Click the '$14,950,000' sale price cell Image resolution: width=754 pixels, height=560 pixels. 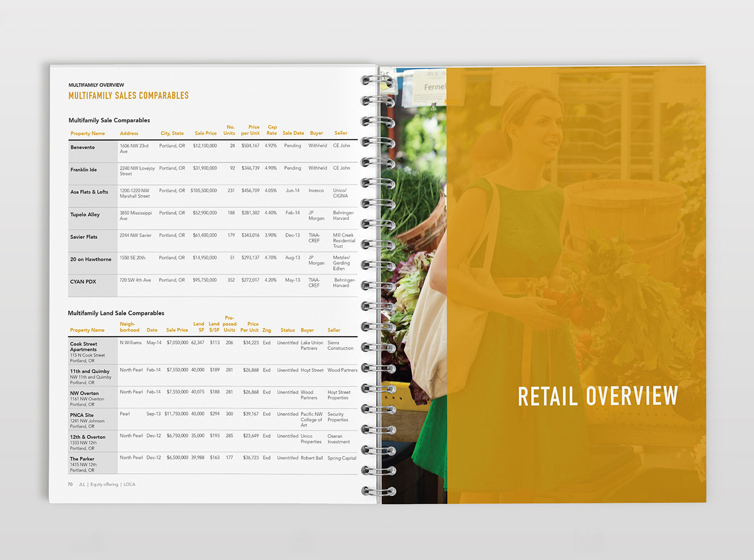click(x=205, y=258)
